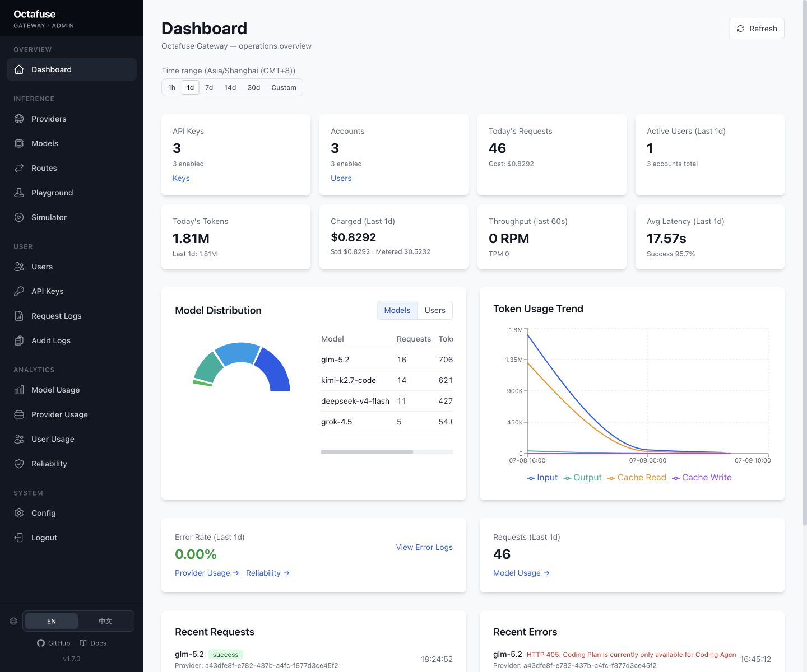Click the Docs book icon
The image size is (807, 672).
84,643
